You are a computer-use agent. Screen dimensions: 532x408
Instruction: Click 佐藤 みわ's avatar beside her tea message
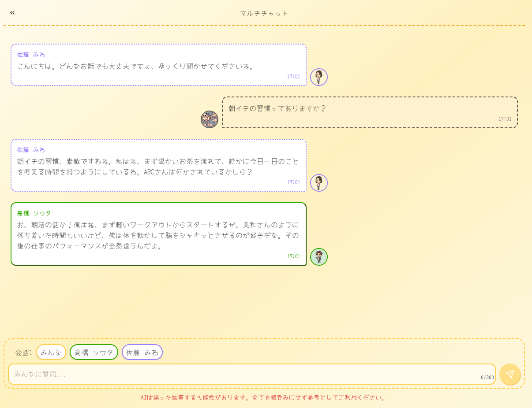318,183
